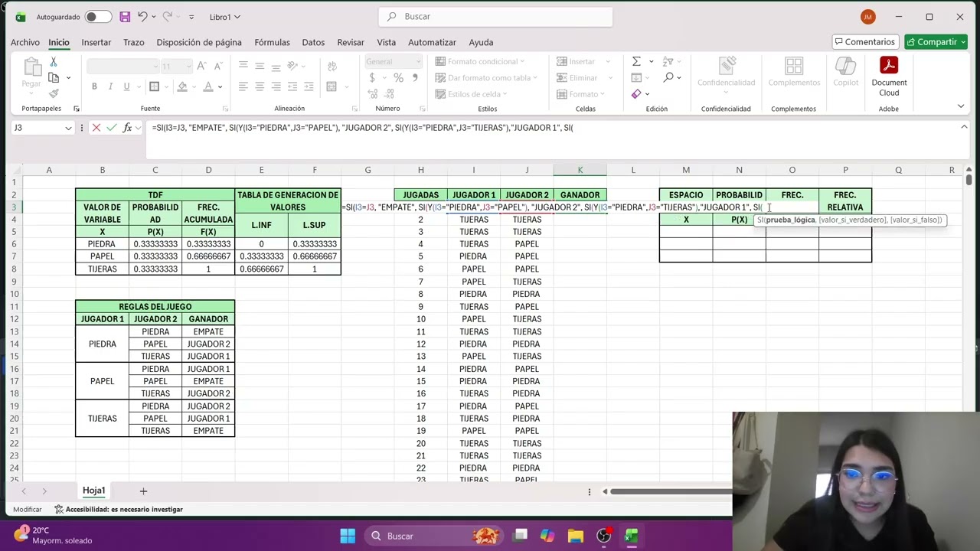Switch to the Automatizar tab
980x551 pixels.
click(432, 42)
